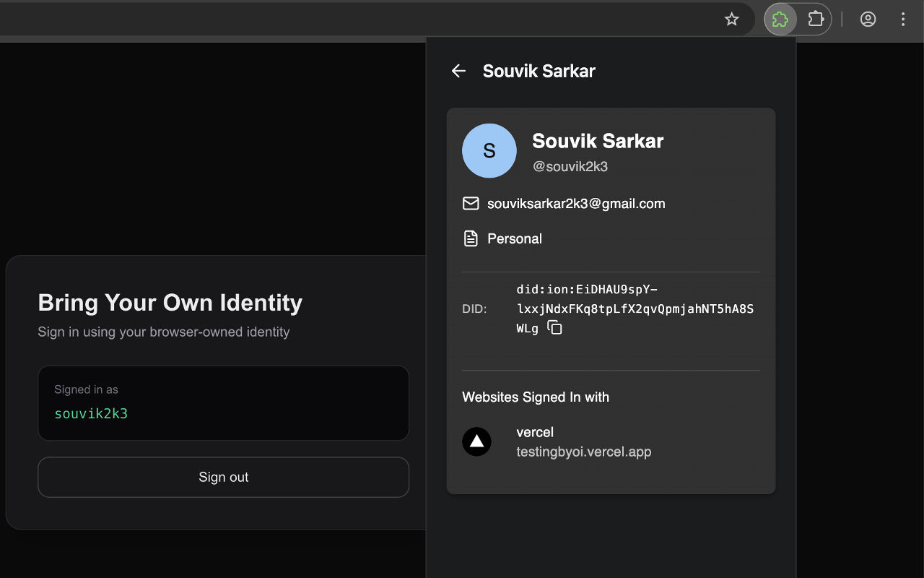Click the Souvik Sarkar header title
Image resolution: width=924 pixels, height=578 pixels.
pos(539,71)
